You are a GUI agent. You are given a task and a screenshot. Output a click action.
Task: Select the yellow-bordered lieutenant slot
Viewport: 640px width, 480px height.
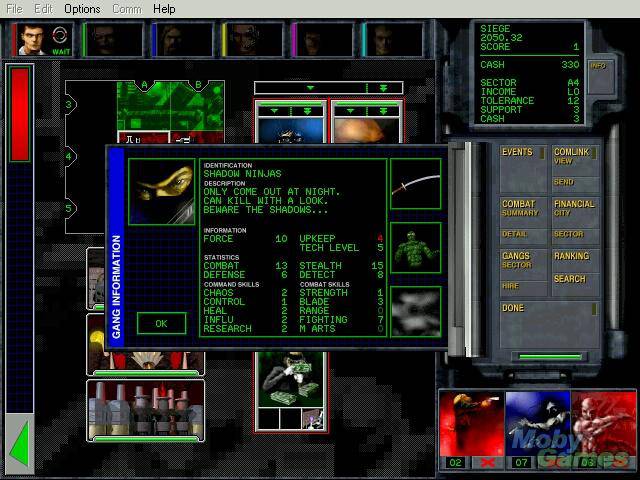(x=253, y=39)
